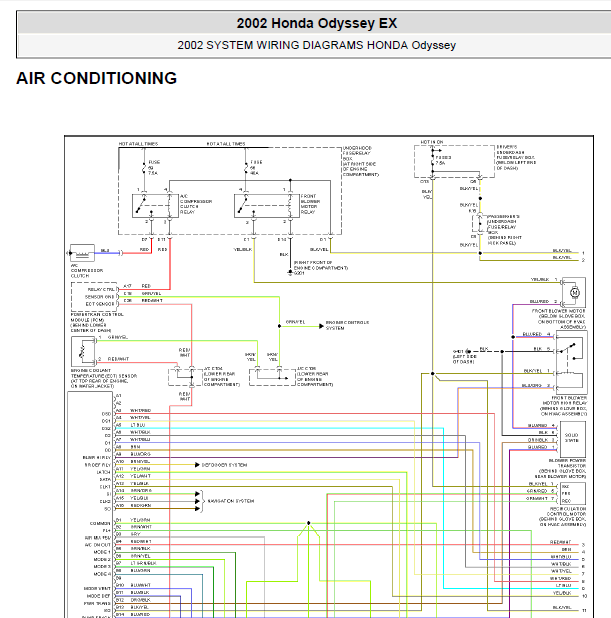Click the 'YEL/BLK' label at blower motor pin 1

pos(540,279)
